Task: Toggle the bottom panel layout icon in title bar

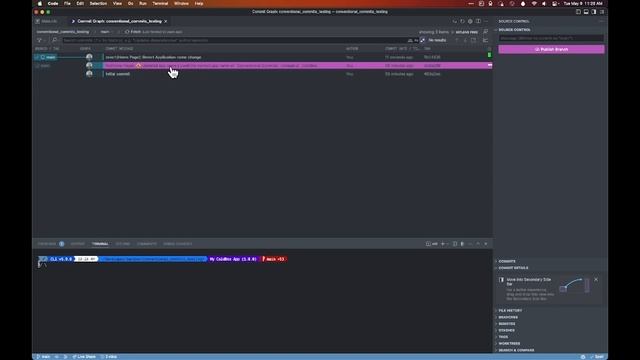Action: point(586,12)
